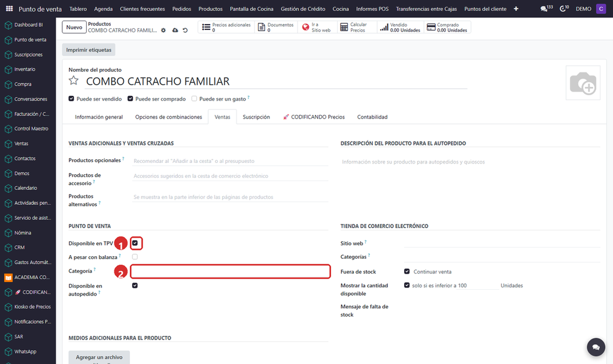Toggle Disponible en autopedido checkbox
This screenshot has height=364, width=613.
pyautogui.click(x=135, y=286)
